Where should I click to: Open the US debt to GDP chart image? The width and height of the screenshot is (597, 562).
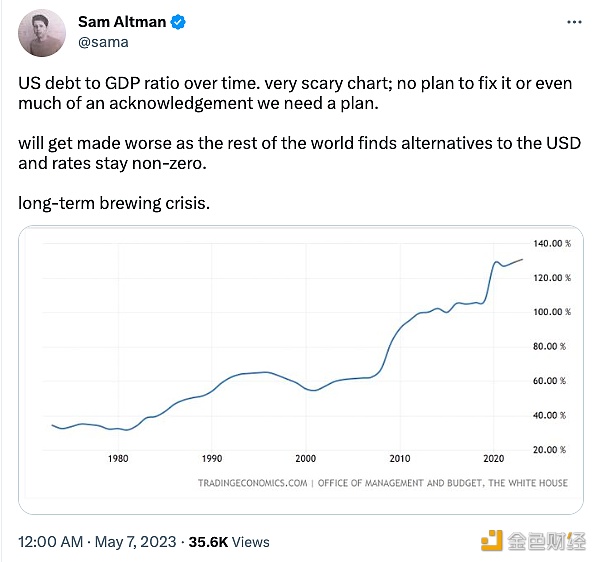(301, 370)
